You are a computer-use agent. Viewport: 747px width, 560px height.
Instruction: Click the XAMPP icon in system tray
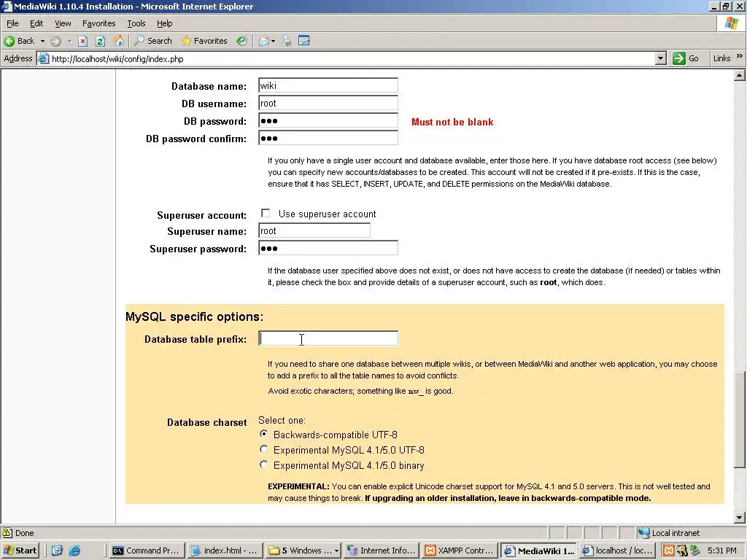tap(669, 551)
